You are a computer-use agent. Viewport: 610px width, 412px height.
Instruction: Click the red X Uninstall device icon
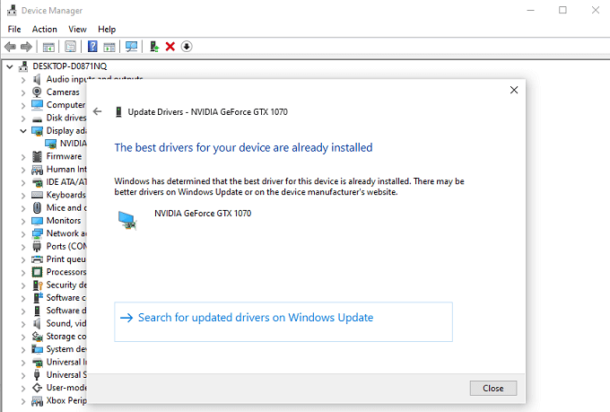coord(170,47)
